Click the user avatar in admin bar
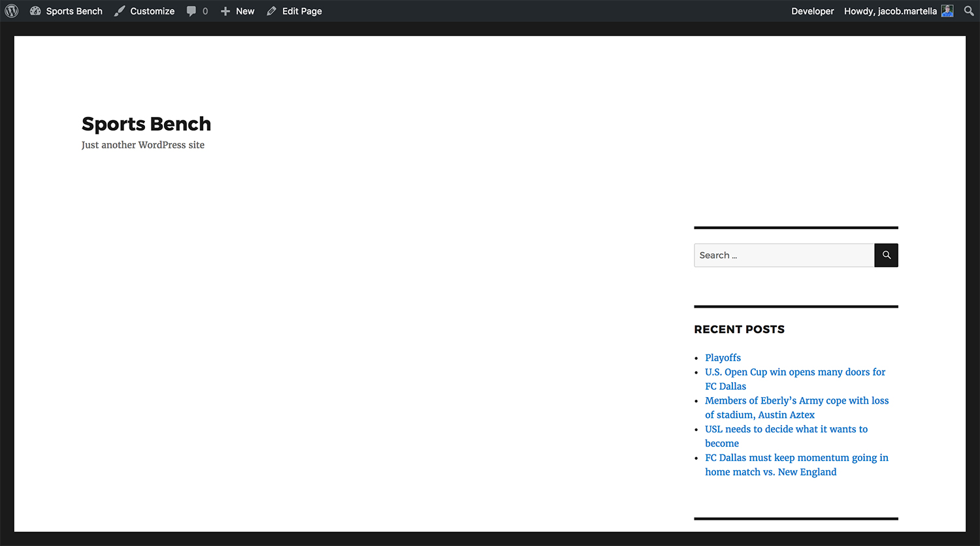The height and width of the screenshot is (546, 980). (947, 11)
